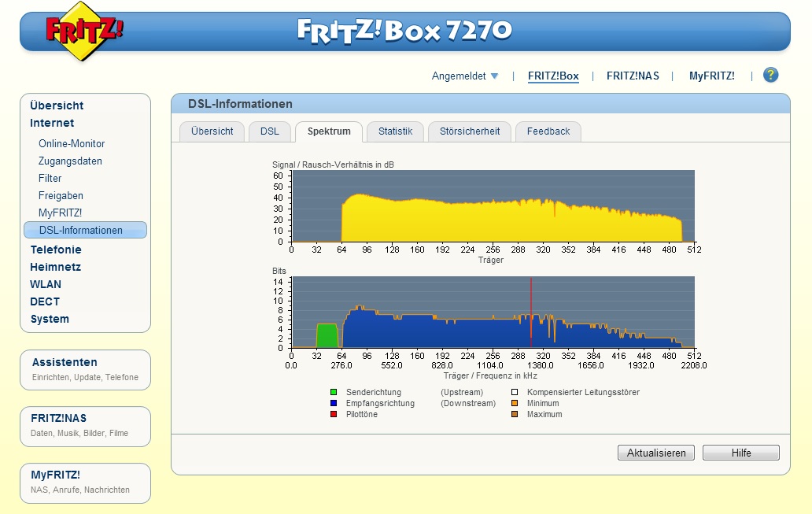Click the 2208.0 frequency value

pos(693,365)
